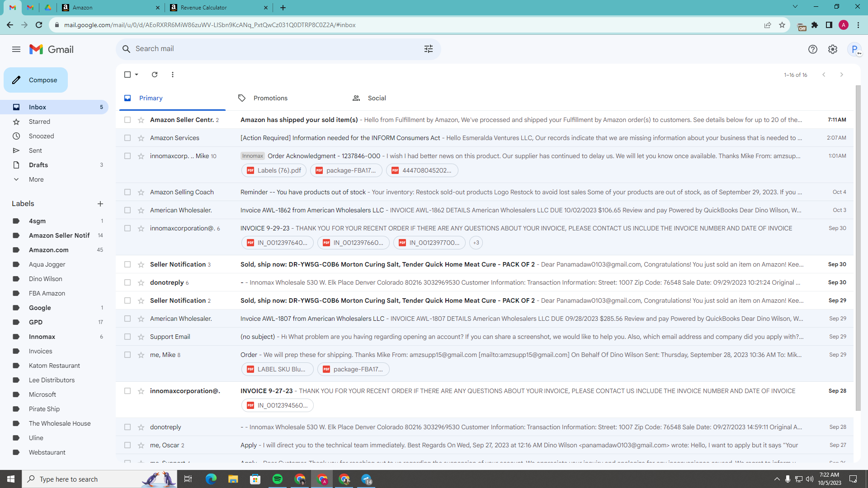The width and height of the screenshot is (868, 488).
Task: Open the Gmail main menu hamburger icon
Action: pyautogui.click(x=16, y=49)
